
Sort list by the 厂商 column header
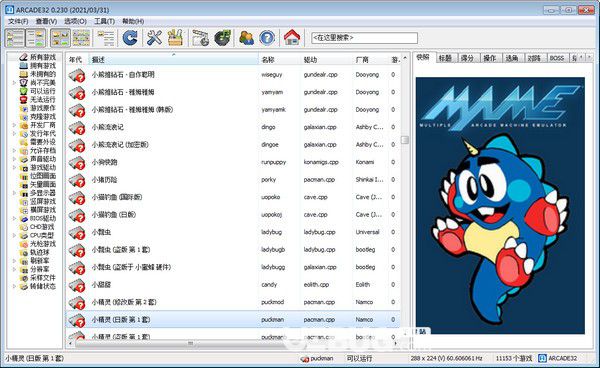click(362, 60)
